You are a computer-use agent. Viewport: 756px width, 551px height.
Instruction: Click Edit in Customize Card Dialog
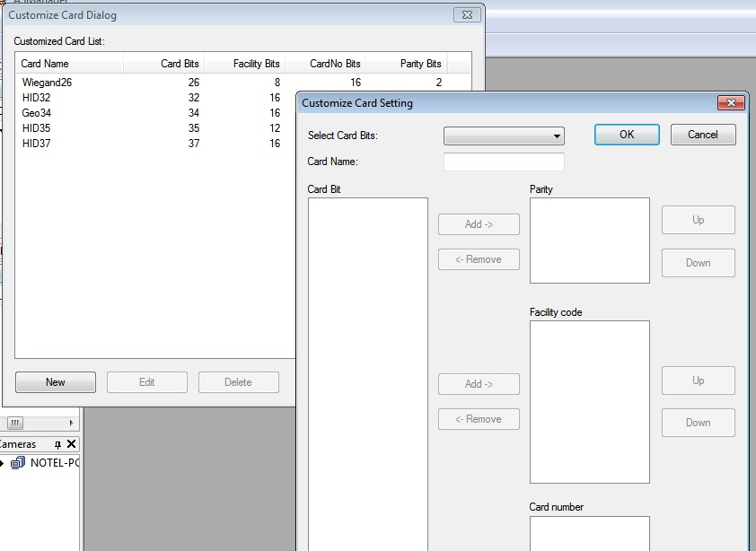pyautogui.click(x=147, y=382)
